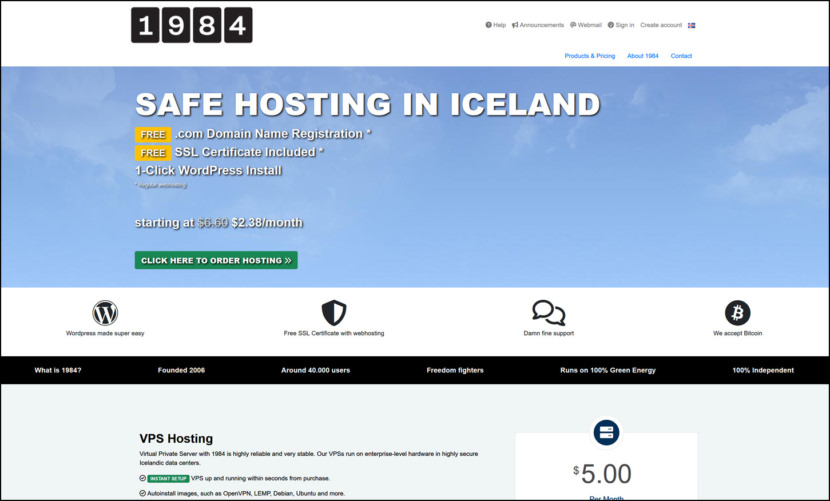
Task: Click the Webmail at-sign icon
Action: click(573, 25)
